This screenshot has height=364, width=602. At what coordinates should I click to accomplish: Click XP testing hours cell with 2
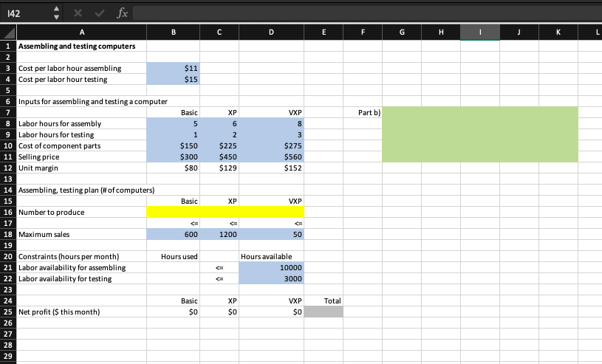point(219,135)
